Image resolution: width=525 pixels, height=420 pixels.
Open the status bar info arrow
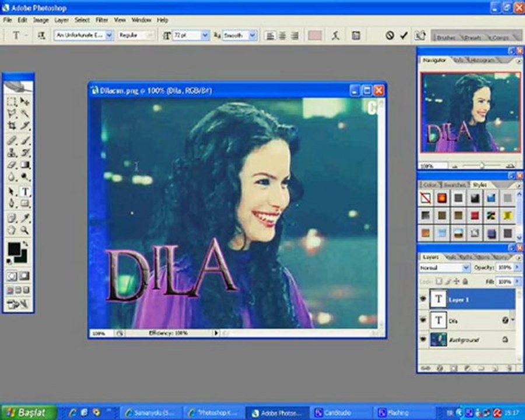coord(216,333)
